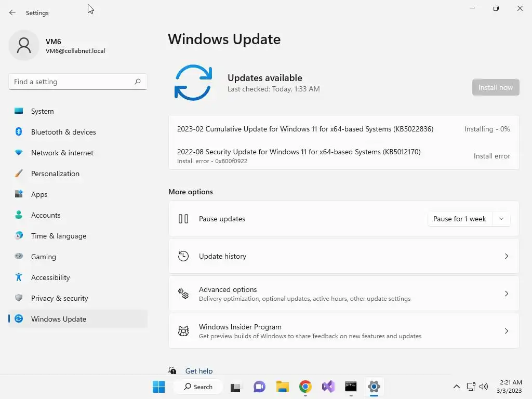This screenshot has width=532, height=399.
Task: Click the Privacy & security shield icon
Action: pyautogui.click(x=19, y=298)
